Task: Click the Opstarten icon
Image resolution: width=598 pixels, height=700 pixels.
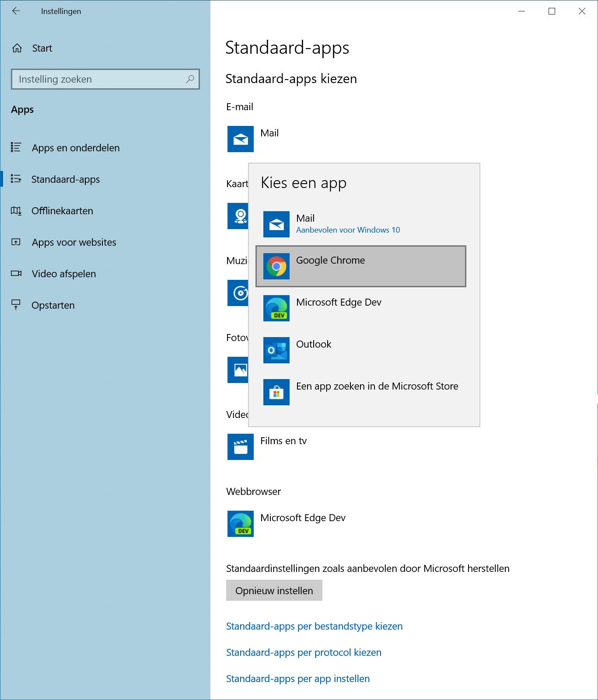Action: (16, 305)
